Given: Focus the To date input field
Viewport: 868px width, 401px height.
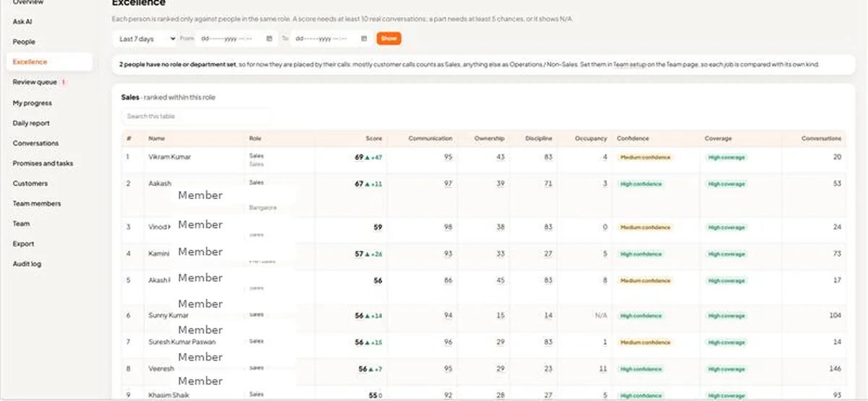Looking at the screenshot, I should 332,38.
